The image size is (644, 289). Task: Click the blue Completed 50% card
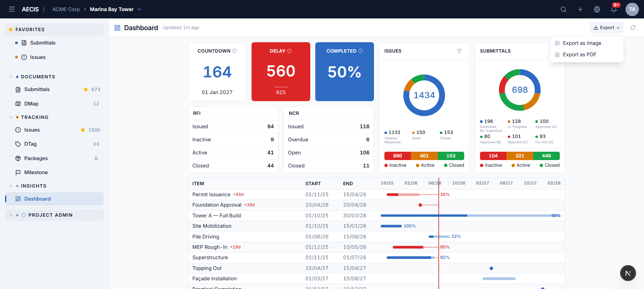point(344,72)
